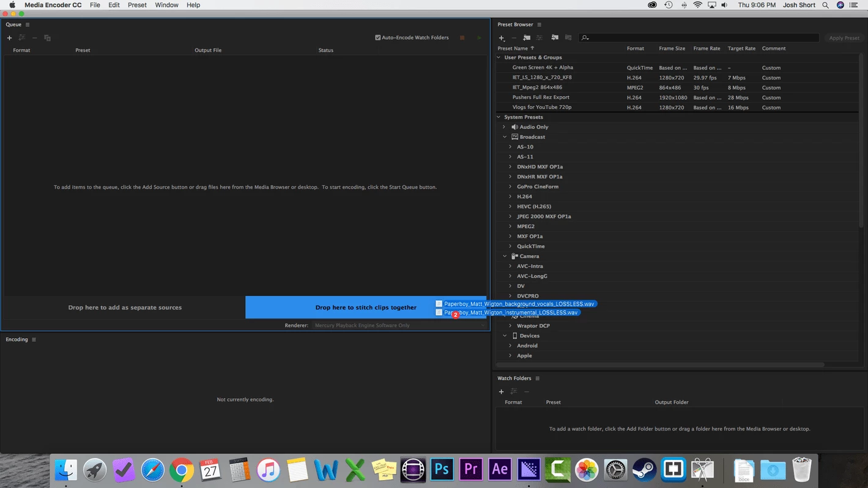Open the Preset Browser panel menu icon
The height and width of the screenshot is (488, 868).
tap(539, 24)
